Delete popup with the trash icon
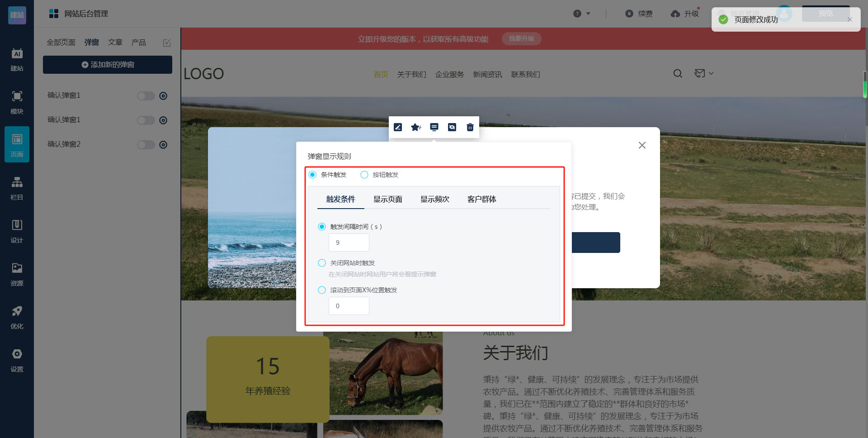 tap(470, 127)
